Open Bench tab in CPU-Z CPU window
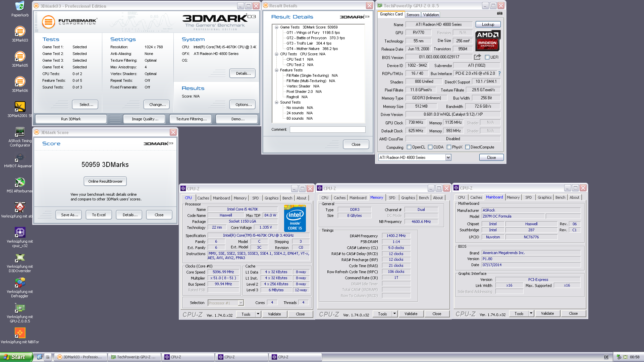Screen dimensions: 644x362 point(287,198)
